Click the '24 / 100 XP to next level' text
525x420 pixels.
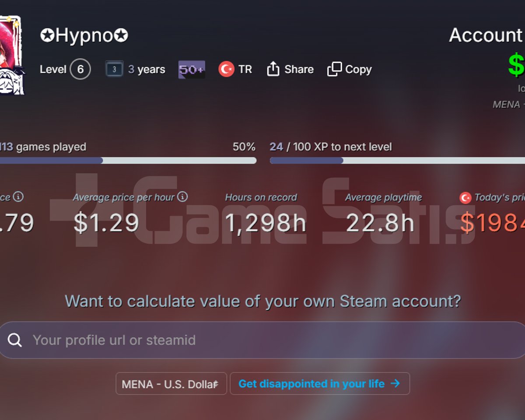[x=331, y=147]
